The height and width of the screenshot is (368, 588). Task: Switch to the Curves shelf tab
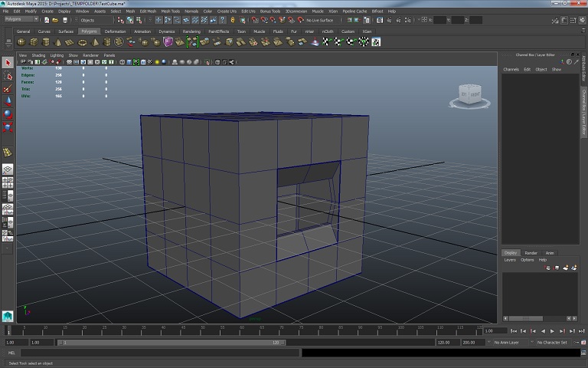pyautogui.click(x=44, y=31)
